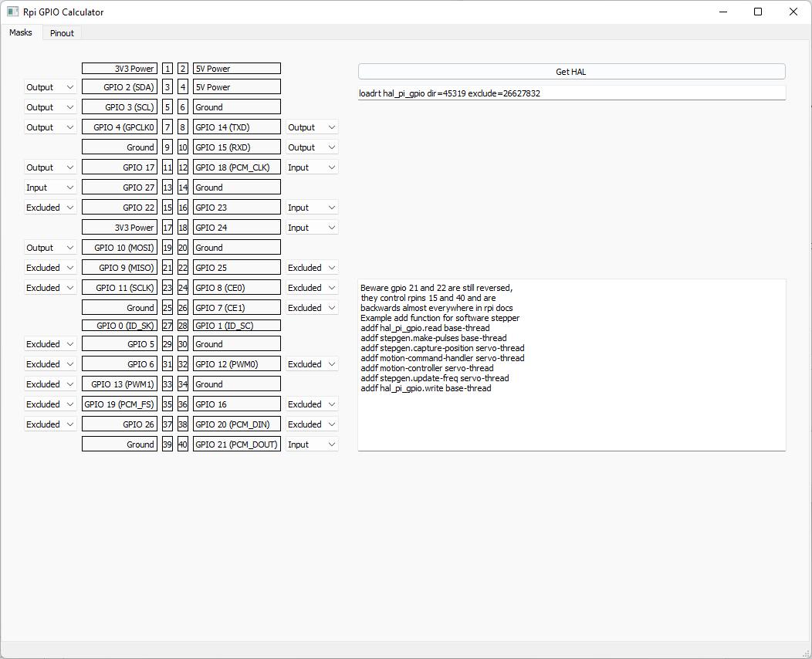
Task: Open the GPIO 18 (PCM_CLK) direction dropdown
Action: 312,167
